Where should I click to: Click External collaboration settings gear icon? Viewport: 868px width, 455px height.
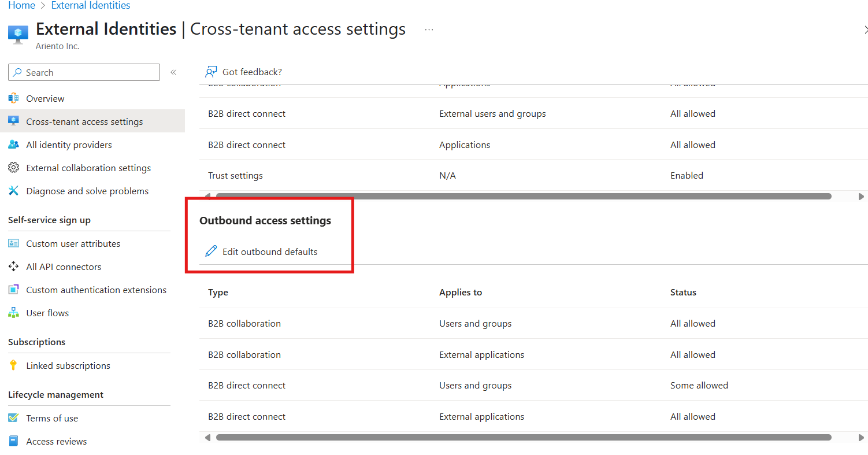(13, 168)
